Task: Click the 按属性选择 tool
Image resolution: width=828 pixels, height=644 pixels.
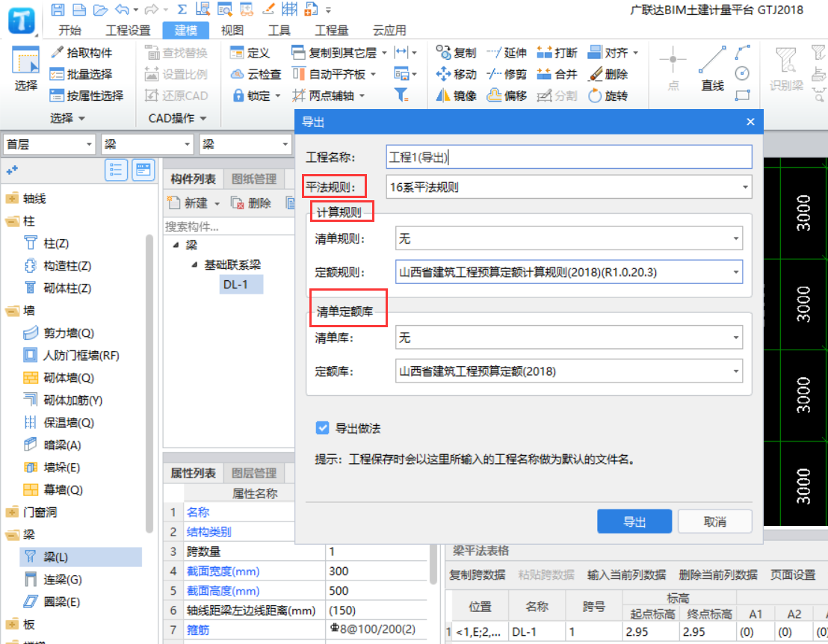Action: (87, 96)
